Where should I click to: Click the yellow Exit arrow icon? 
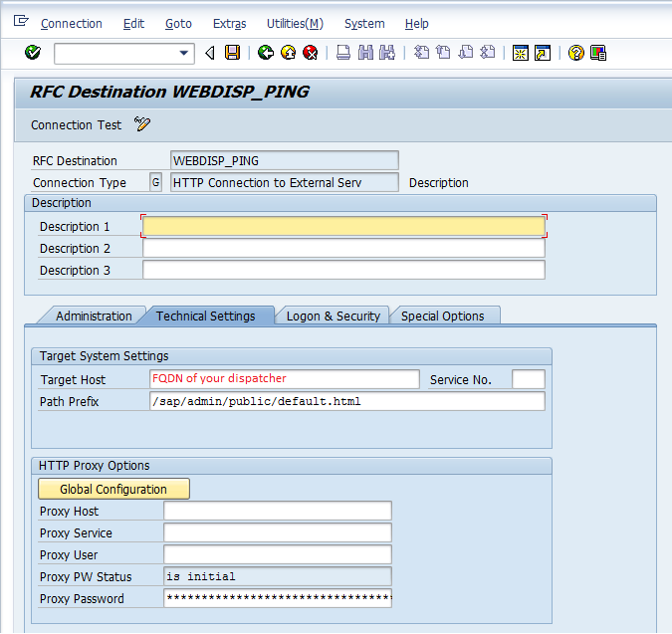[288, 53]
